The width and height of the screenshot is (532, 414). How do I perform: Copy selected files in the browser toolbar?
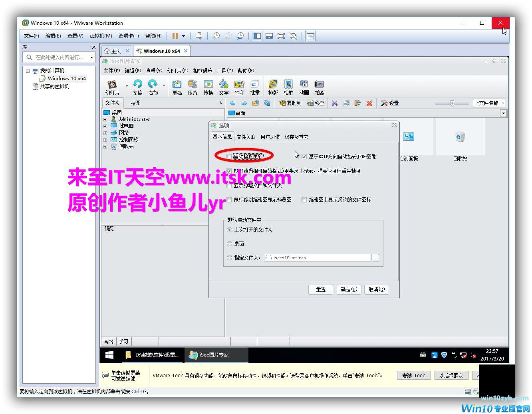pyautogui.click(x=346, y=103)
